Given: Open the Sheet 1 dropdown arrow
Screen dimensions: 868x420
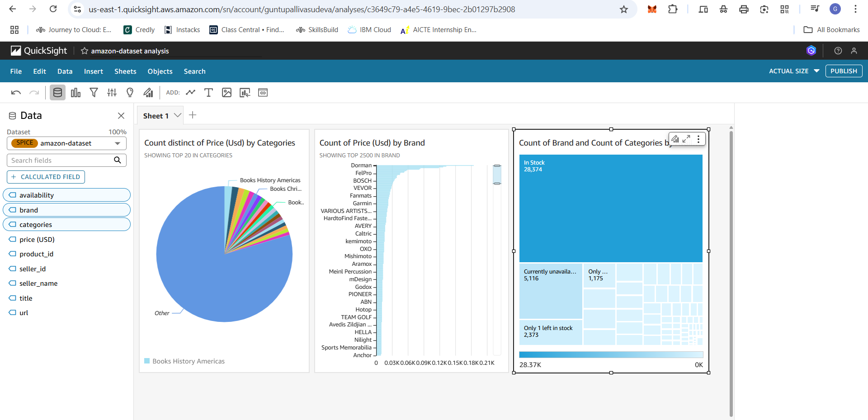Looking at the screenshot, I should point(178,115).
